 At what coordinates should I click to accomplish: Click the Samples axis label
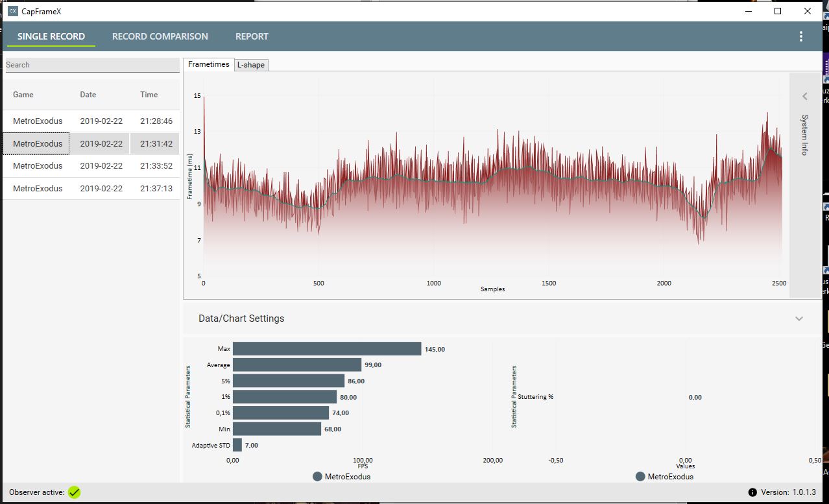[493, 289]
